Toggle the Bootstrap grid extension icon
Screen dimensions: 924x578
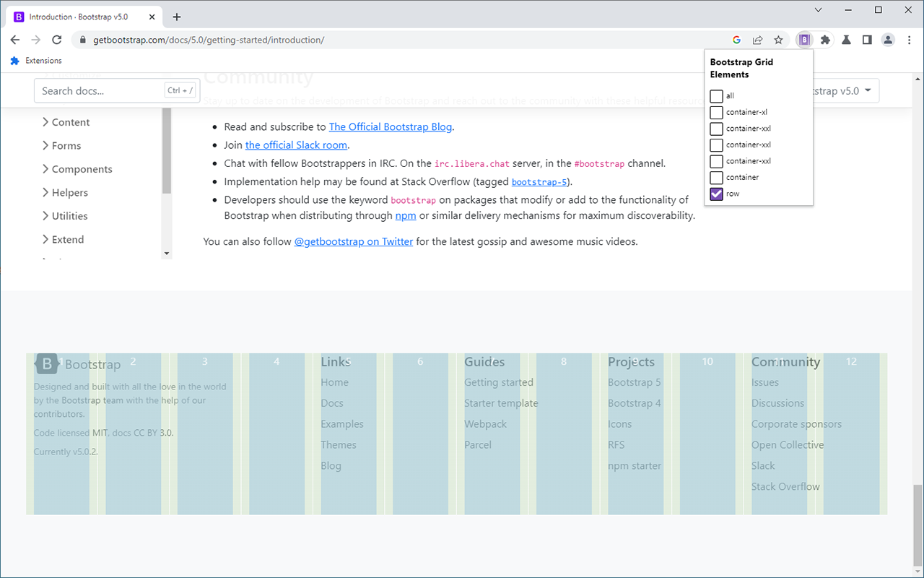coord(804,40)
